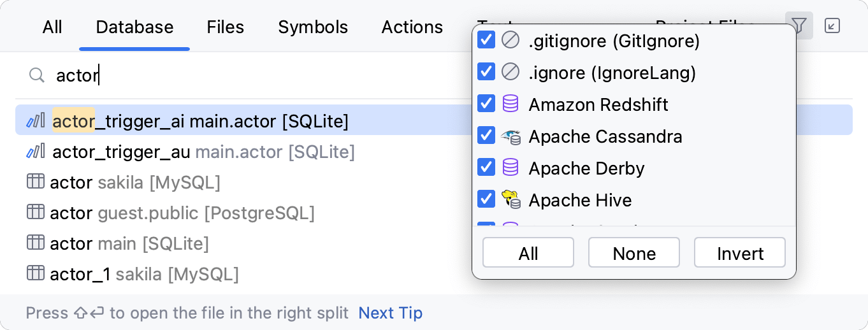Click the Amazon Redshift database icon

tap(510, 104)
